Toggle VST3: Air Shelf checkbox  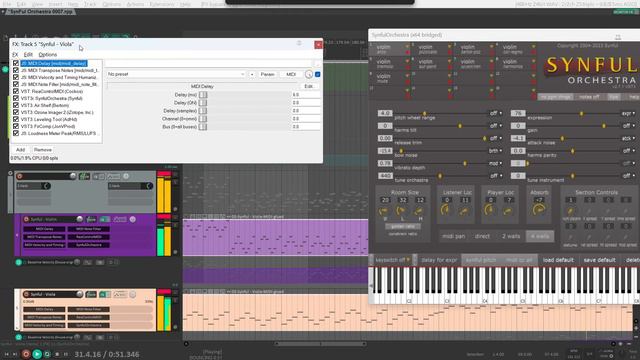pos(16,105)
